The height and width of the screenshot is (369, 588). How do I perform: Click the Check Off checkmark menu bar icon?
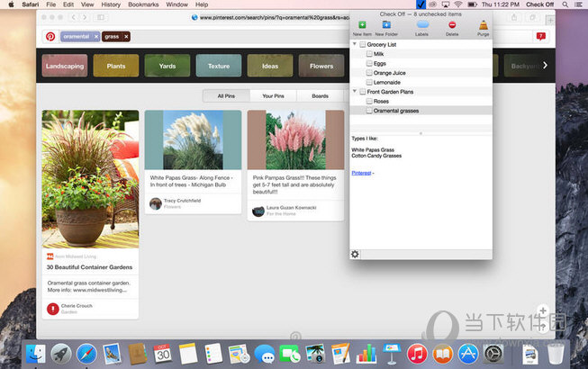pos(421,4)
